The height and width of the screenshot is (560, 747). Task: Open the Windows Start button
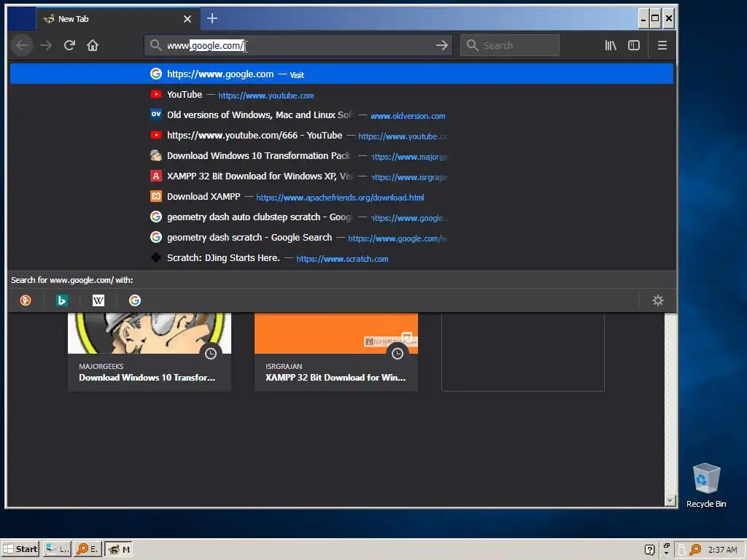(20, 549)
